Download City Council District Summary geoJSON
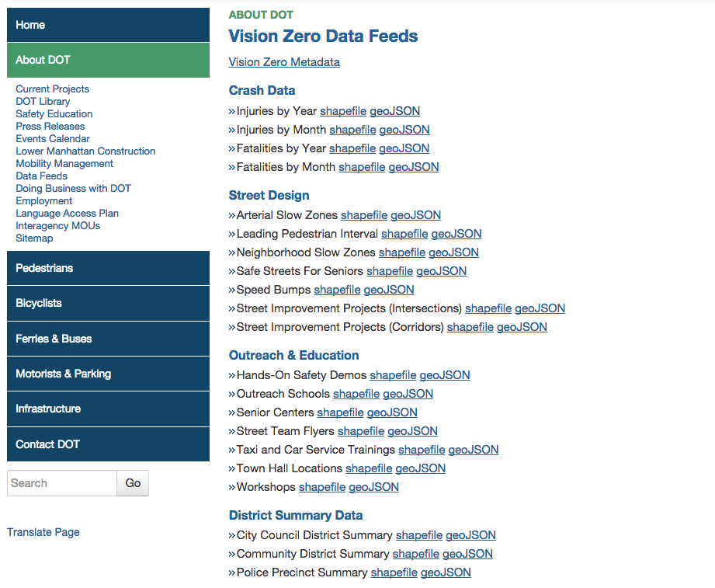 [x=470, y=535]
